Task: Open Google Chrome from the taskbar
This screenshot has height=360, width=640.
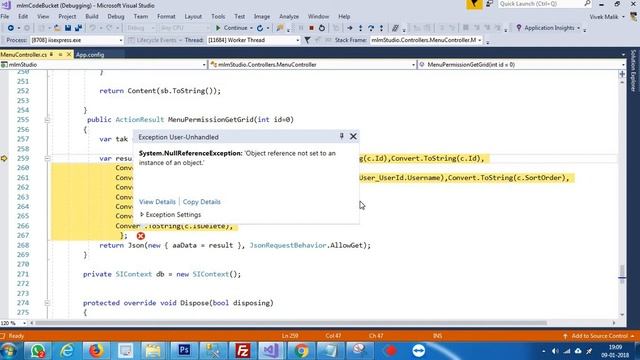Action: click(301, 351)
